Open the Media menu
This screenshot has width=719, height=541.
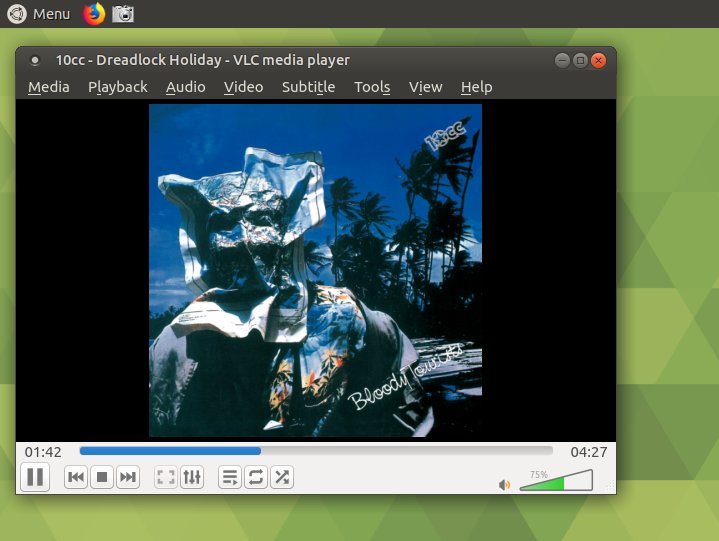tap(49, 87)
